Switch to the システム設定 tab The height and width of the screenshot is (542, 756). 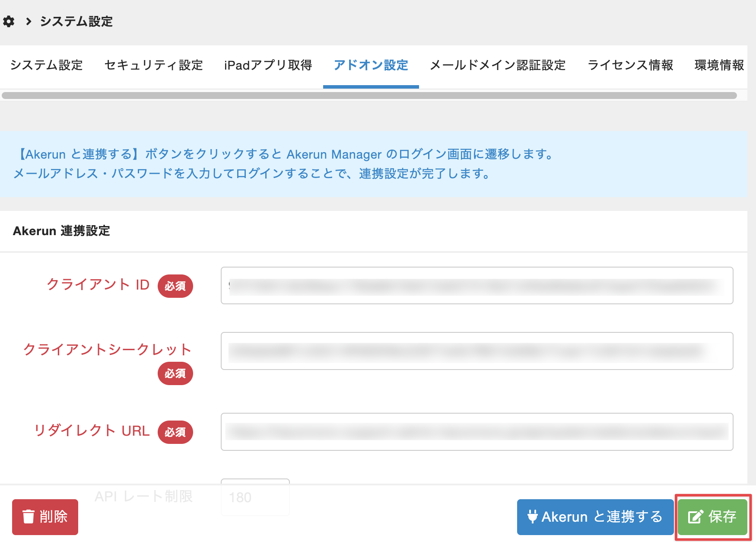(x=47, y=65)
